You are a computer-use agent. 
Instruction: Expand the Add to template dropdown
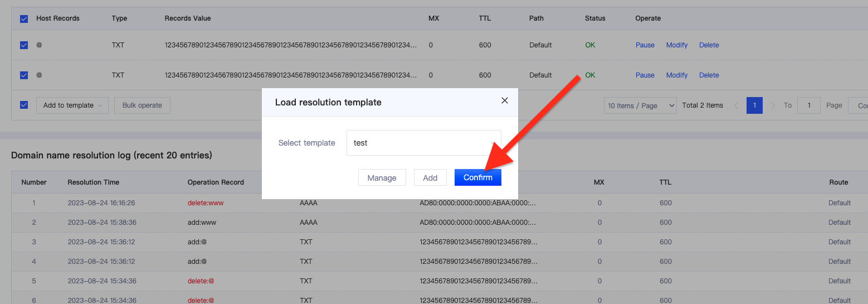coord(72,105)
